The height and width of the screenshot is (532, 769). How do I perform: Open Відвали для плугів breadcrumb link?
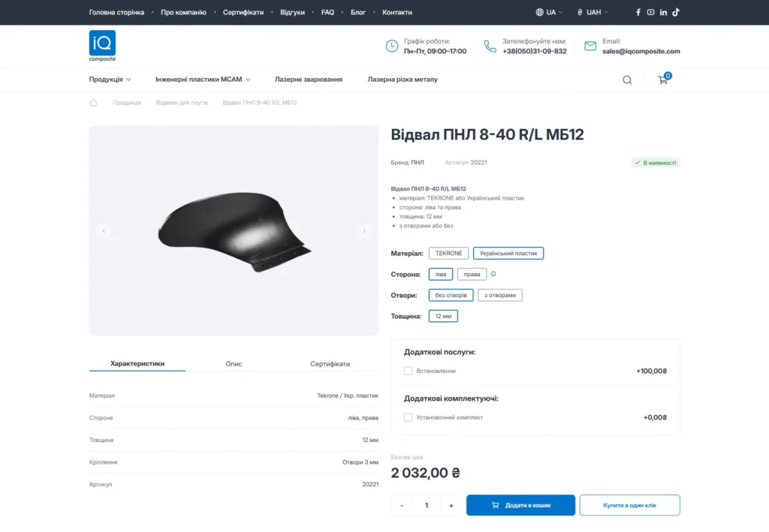tap(182, 103)
